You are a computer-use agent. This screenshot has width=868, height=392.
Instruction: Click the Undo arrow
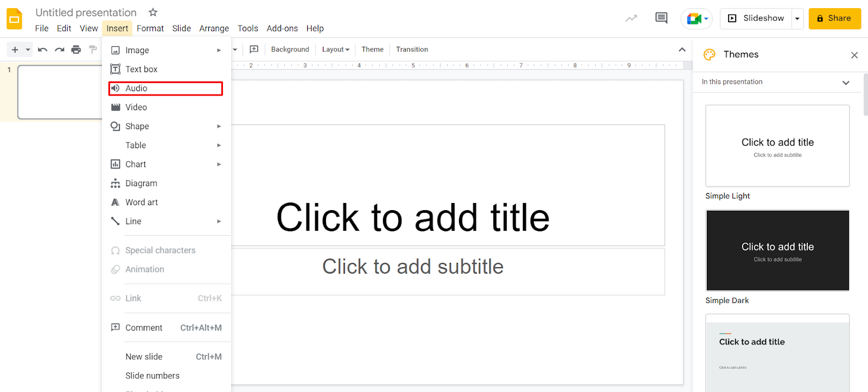(x=43, y=49)
